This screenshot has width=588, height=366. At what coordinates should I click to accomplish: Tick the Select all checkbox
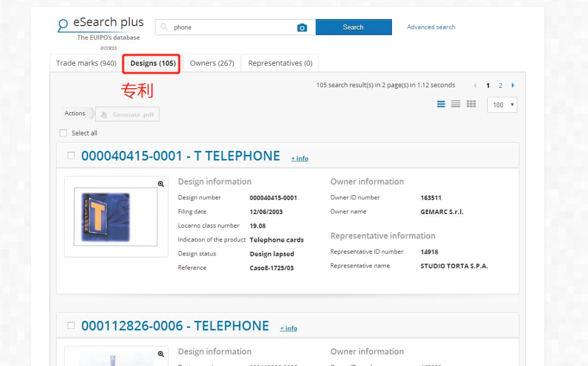pos(63,133)
